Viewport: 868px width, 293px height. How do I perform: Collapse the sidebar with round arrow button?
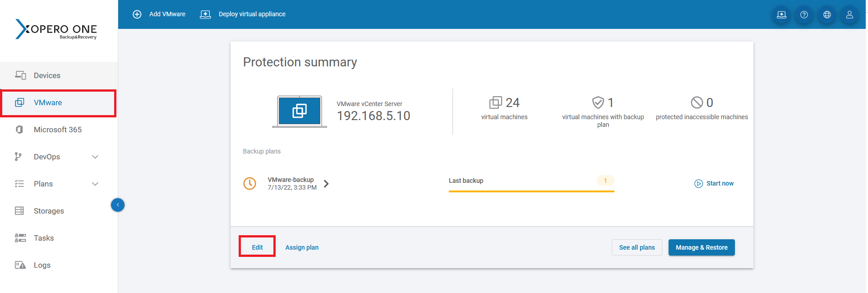point(118,205)
